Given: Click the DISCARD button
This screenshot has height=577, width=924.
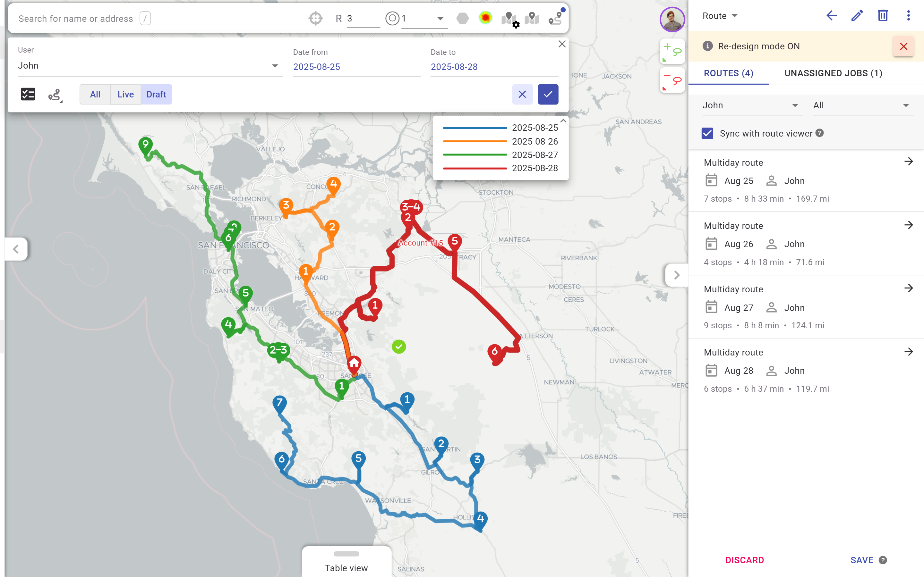Looking at the screenshot, I should point(744,560).
